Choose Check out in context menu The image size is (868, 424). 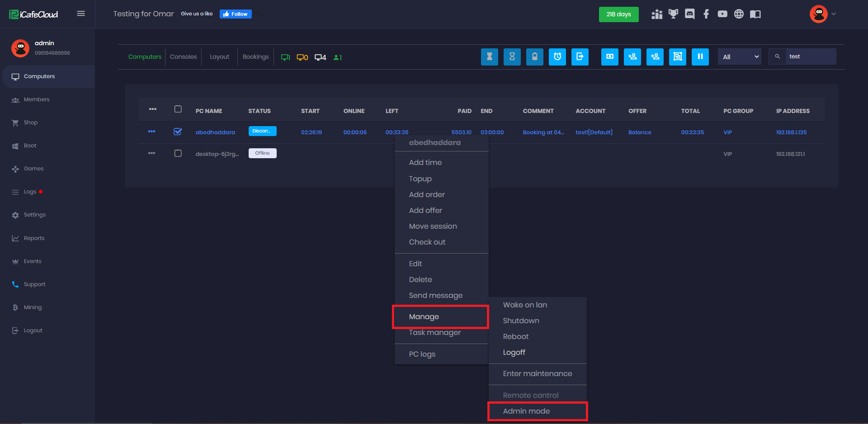(427, 242)
